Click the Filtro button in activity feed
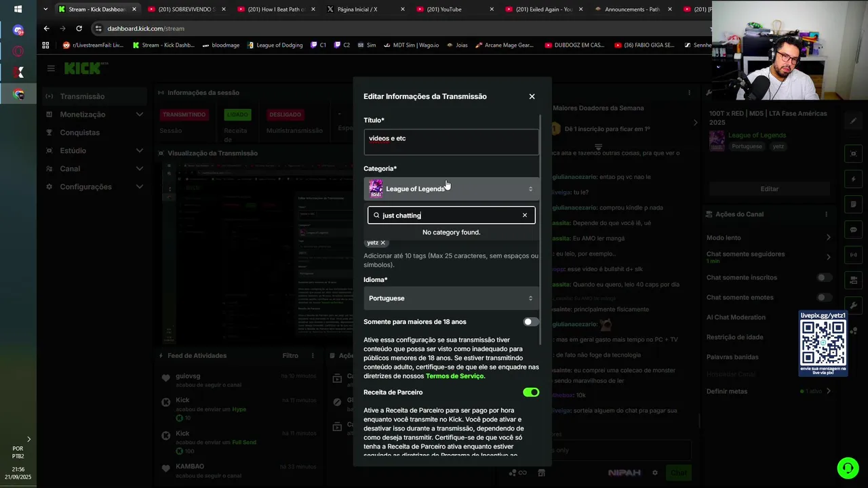 tap(290, 355)
